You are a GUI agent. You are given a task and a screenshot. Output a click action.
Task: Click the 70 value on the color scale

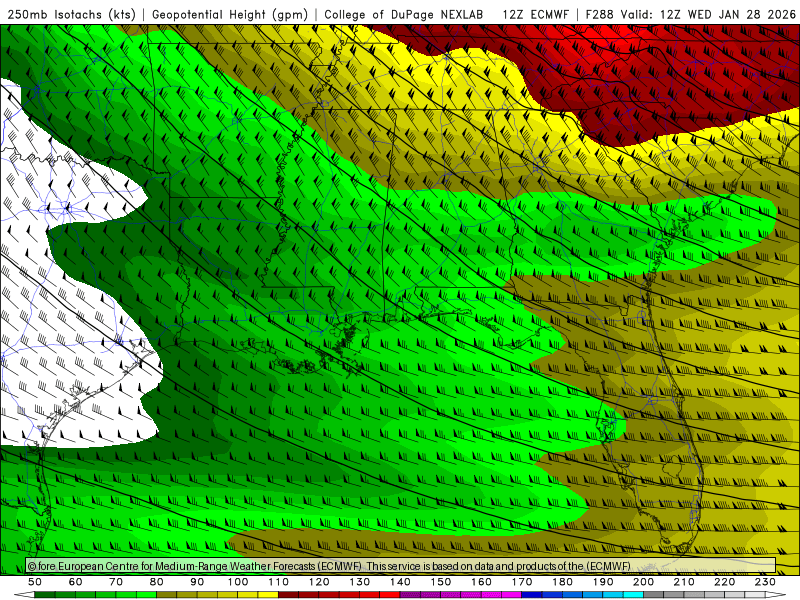click(116, 582)
